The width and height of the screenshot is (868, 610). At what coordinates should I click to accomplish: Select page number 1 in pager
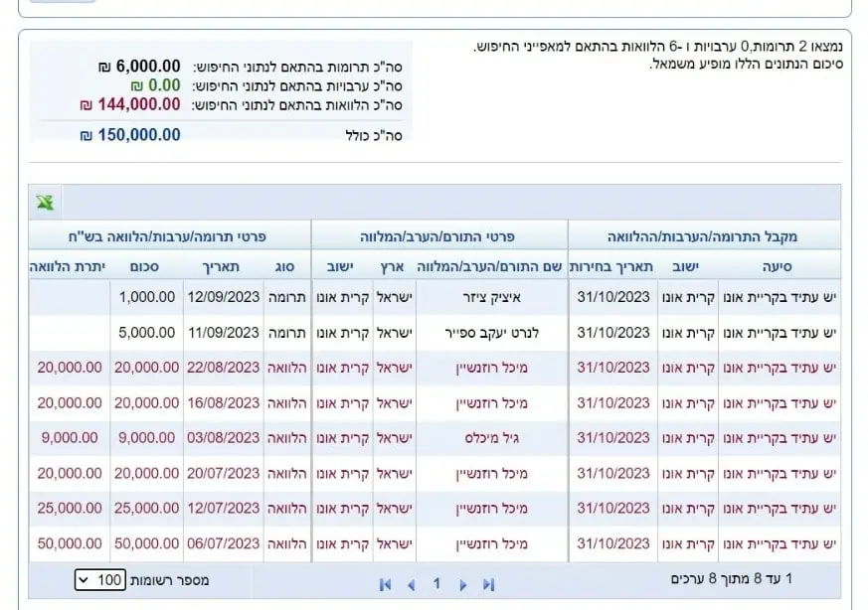(x=436, y=583)
